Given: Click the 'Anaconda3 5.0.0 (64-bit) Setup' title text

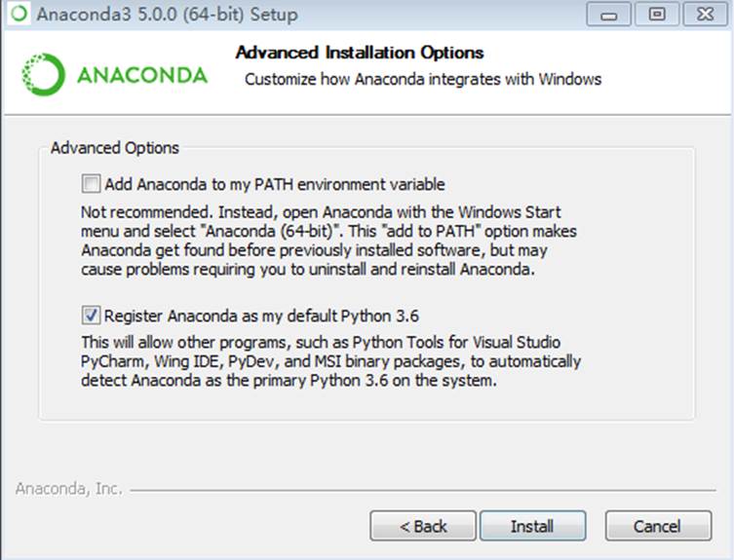Looking at the screenshot, I should click(167, 14).
